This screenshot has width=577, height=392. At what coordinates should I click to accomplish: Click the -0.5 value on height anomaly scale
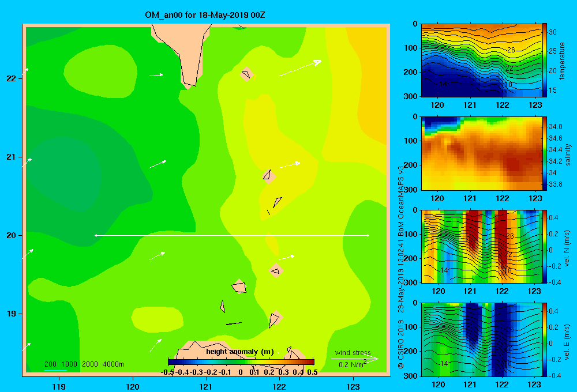167,372
